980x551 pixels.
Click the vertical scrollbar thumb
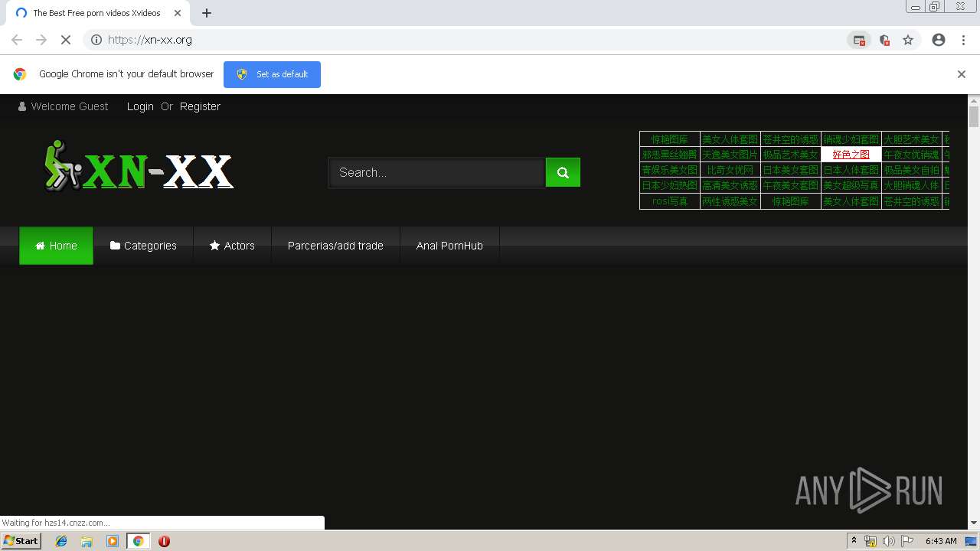(974, 117)
